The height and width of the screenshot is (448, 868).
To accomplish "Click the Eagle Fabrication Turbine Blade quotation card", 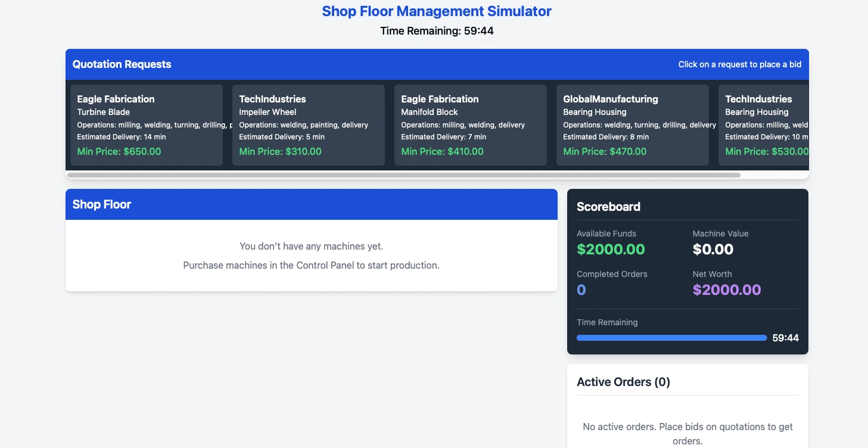I will click(x=146, y=125).
